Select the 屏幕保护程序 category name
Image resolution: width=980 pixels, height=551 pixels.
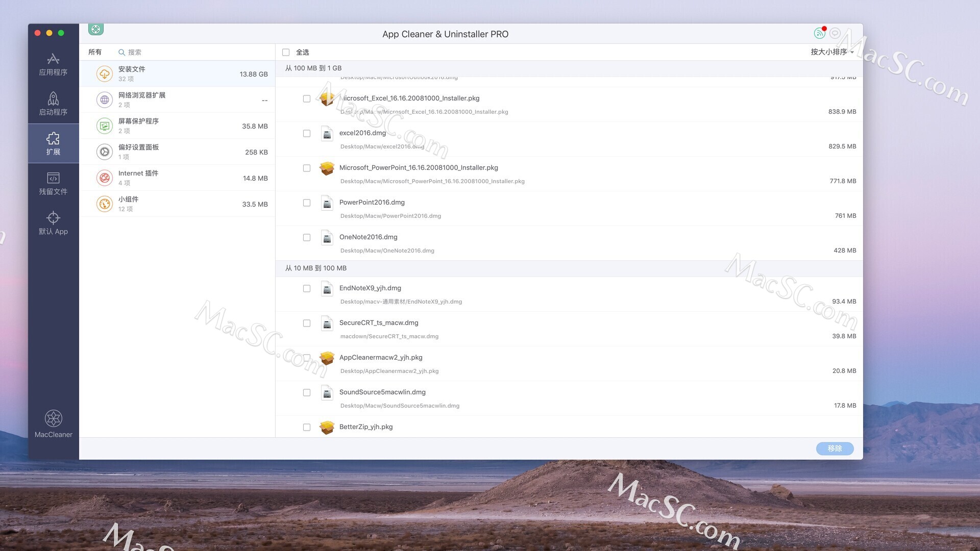pyautogui.click(x=138, y=121)
